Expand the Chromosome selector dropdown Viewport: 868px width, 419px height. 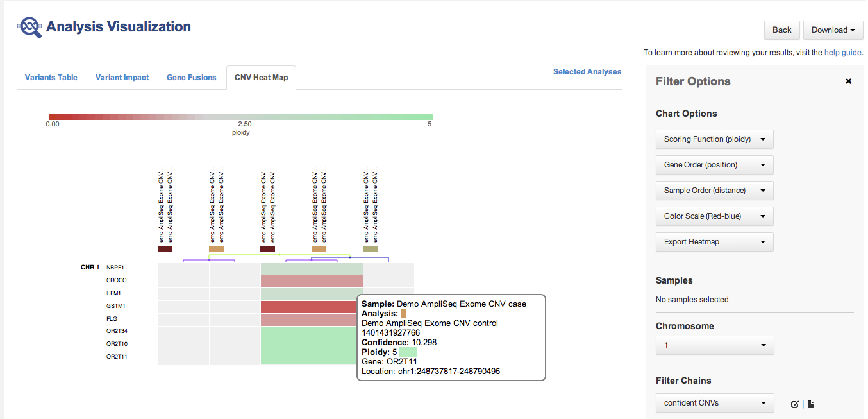pos(714,345)
